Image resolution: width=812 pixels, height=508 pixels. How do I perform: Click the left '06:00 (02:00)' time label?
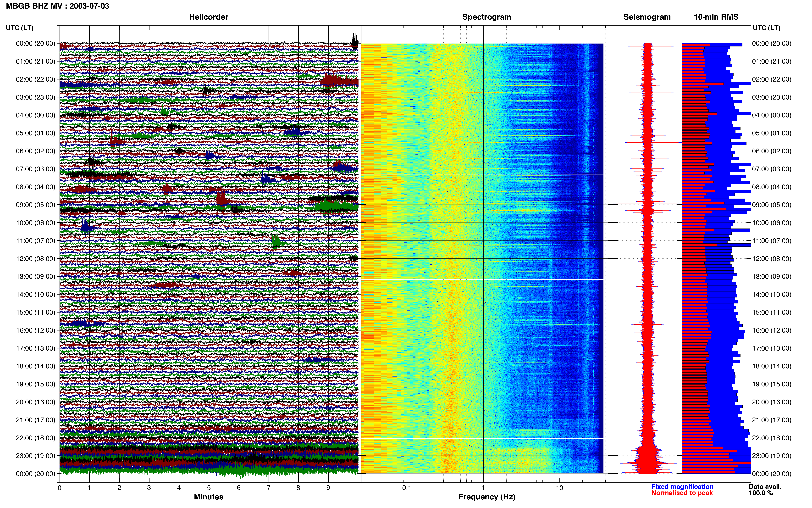[x=36, y=151]
